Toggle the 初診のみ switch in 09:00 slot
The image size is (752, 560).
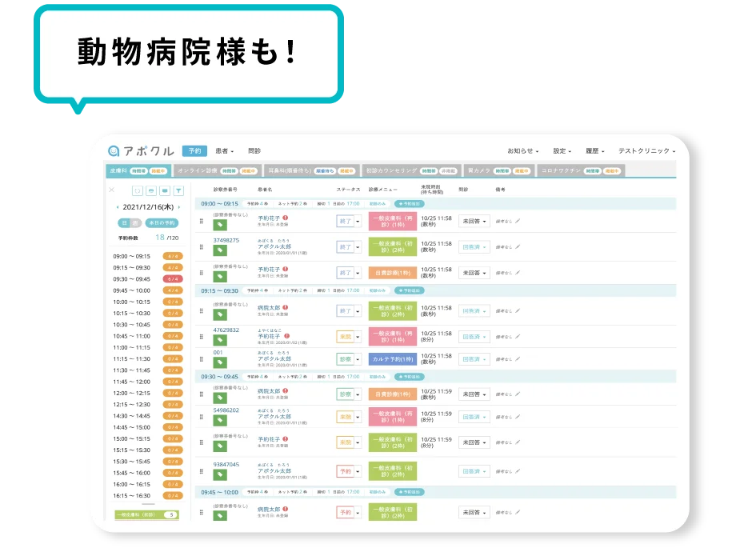click(x=378, y=204)
